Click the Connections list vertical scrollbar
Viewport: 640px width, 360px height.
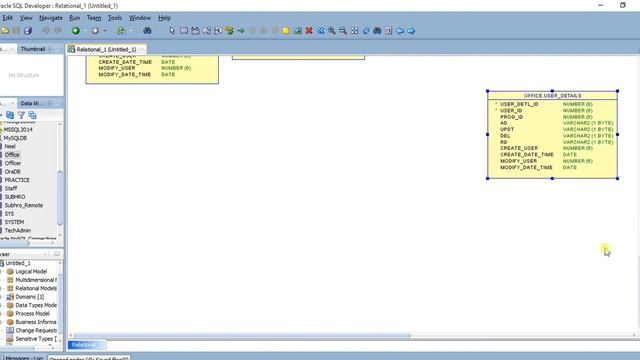60,198
